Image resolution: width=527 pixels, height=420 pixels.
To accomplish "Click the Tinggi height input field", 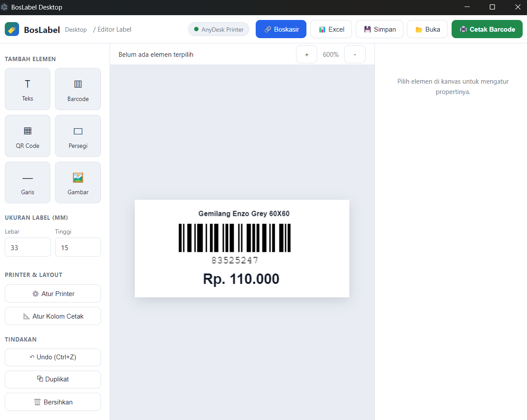I will (78, 247).
